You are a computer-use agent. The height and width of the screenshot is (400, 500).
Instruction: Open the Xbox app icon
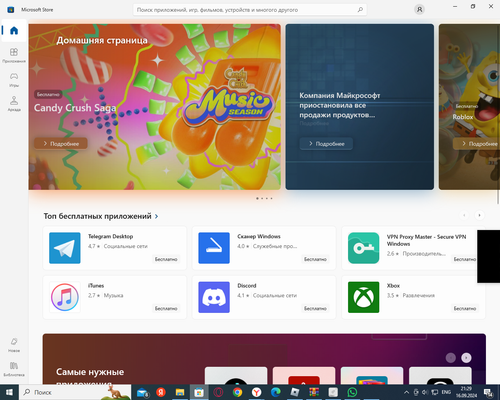pyautogui.click(x=363, y=297)
